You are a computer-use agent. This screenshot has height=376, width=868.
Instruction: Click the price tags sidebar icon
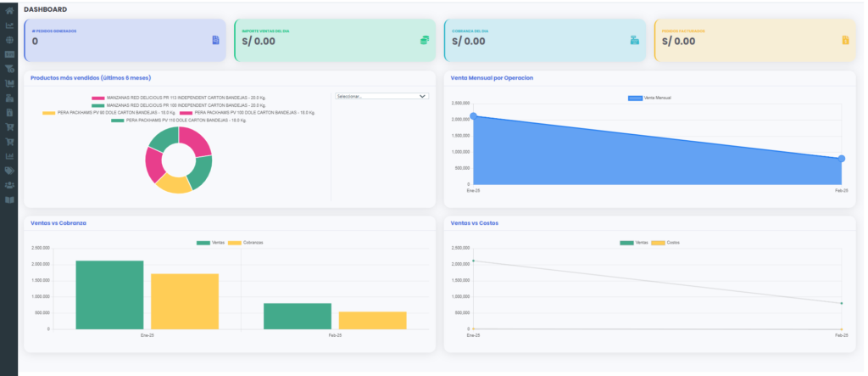click(x=9, y=171)
